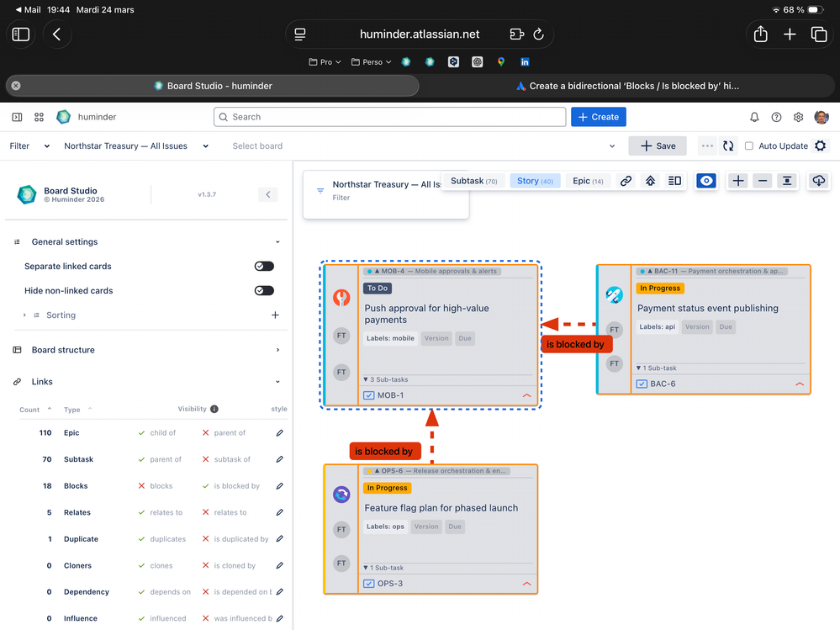The width and height of the screenshot is (840, 630).
Task: Add a sorting rule with plus icon
Action: [275, 315]
